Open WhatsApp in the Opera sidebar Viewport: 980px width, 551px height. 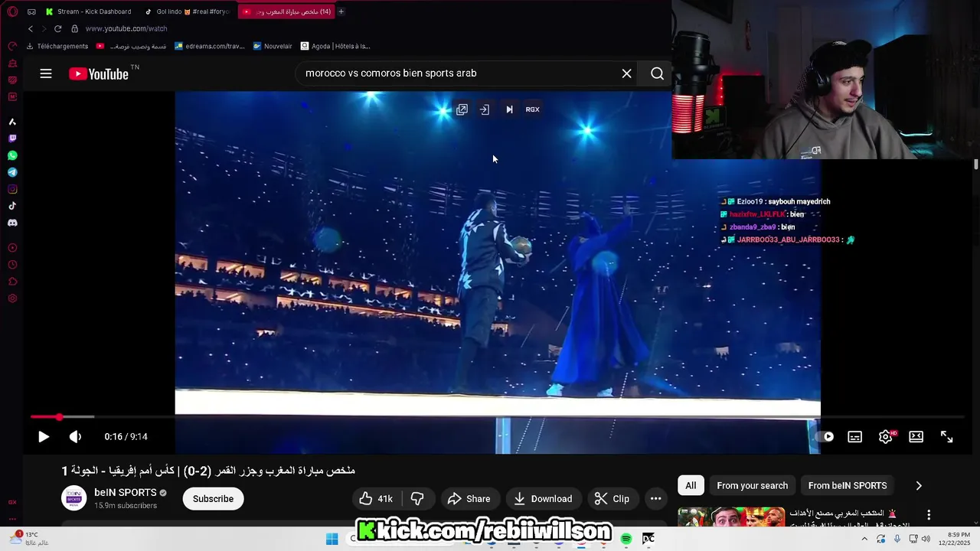(x=12, y=155)
